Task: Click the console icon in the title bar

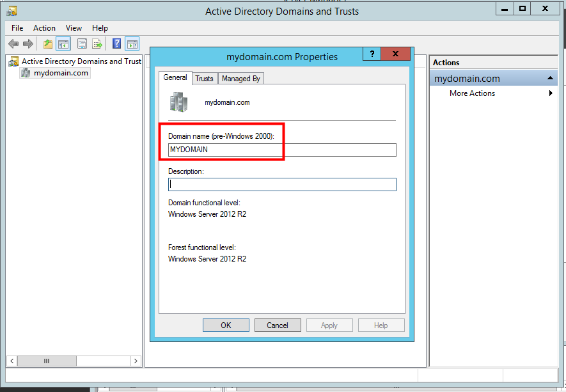Action: 12,11
